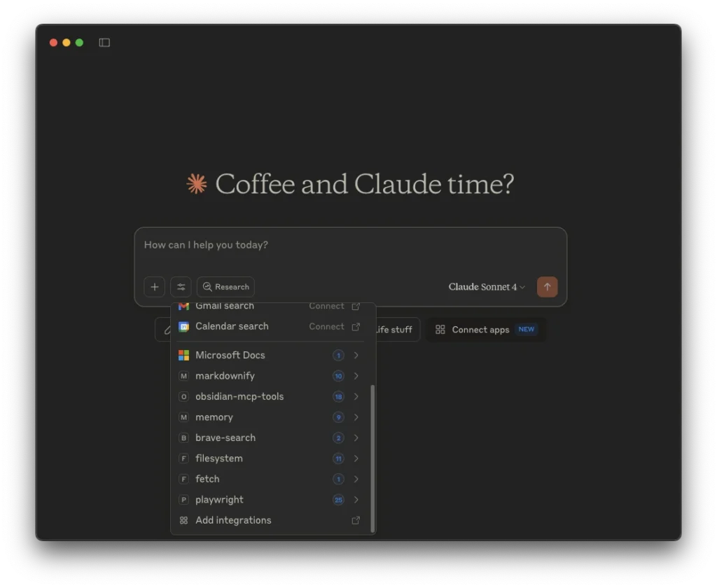The height and width of the screenshot is (588, 717).
Task: Expand the brave-search chevron
Action: click(356, 437)
